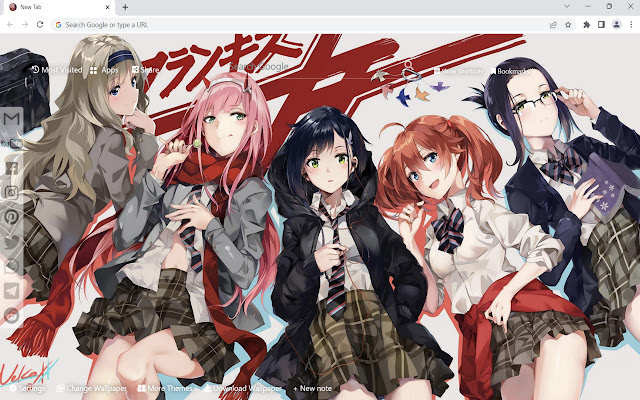Image resolution: width=640 pixels, height=400 pixels.
Task: Open Pinterest shortcut in sidebar
Action: click(11, 217)
